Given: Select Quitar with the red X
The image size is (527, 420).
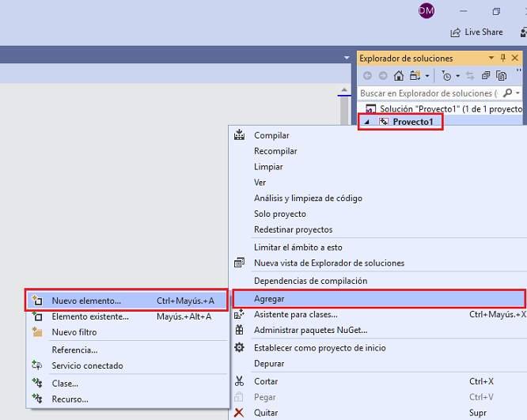Looking at the screenshot, I should tap(266, 412).
